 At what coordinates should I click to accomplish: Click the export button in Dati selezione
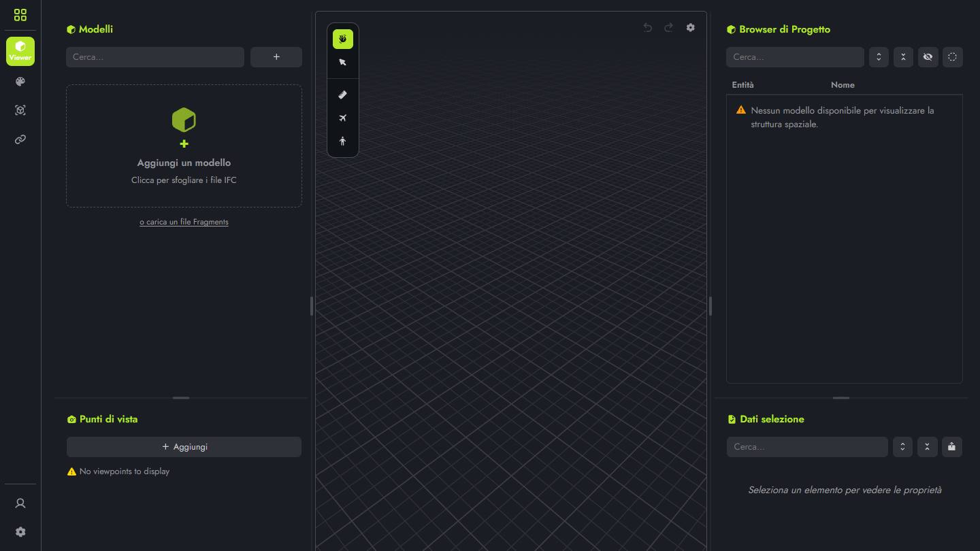coord(951,447)
